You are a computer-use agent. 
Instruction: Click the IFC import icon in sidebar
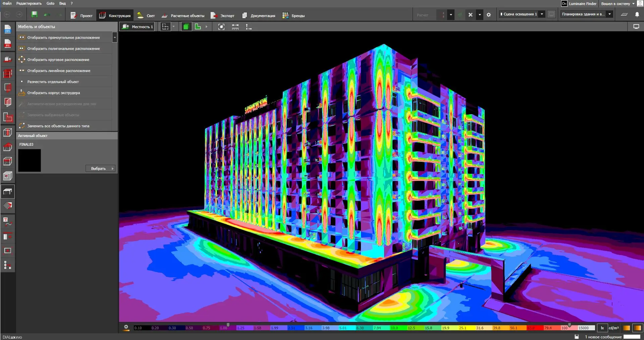click(x=7, y=44)
